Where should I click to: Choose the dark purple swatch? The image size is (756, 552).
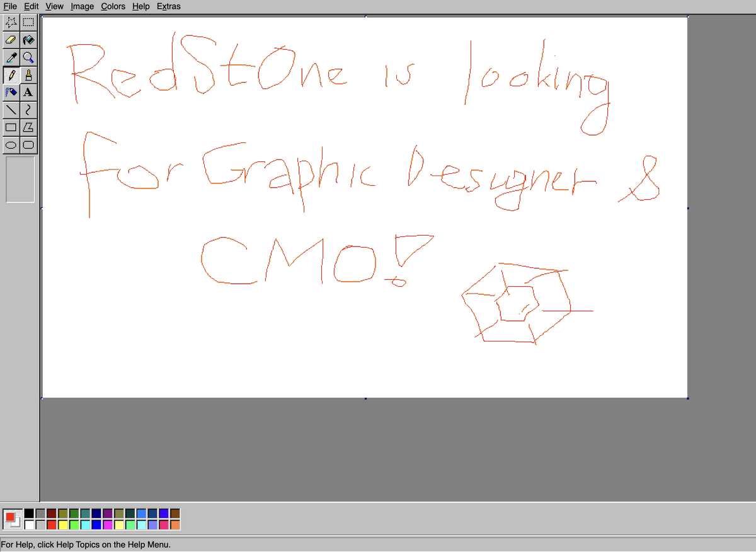(108, 514)
